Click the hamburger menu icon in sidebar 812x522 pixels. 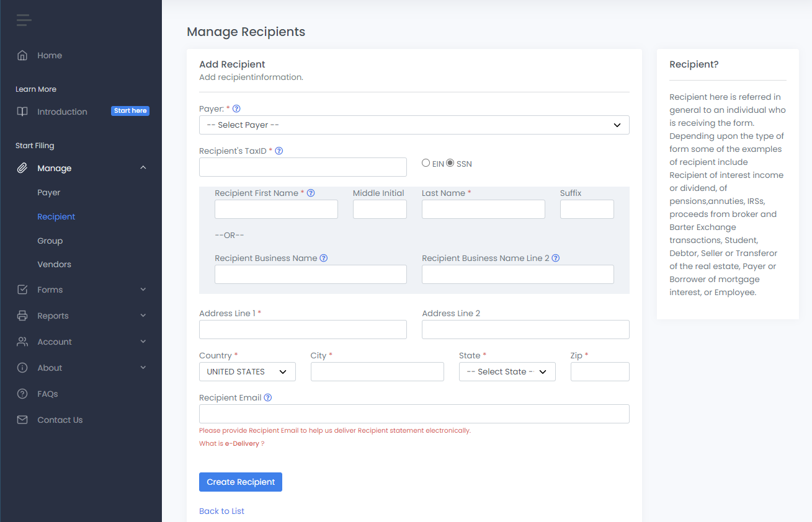[x=24, y=20]
